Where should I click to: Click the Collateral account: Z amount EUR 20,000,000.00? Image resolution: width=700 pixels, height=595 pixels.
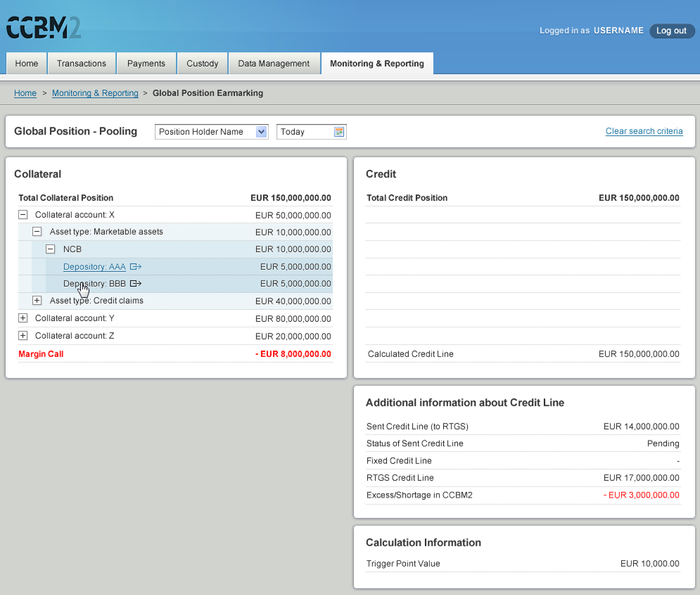(x=293, y=336)
